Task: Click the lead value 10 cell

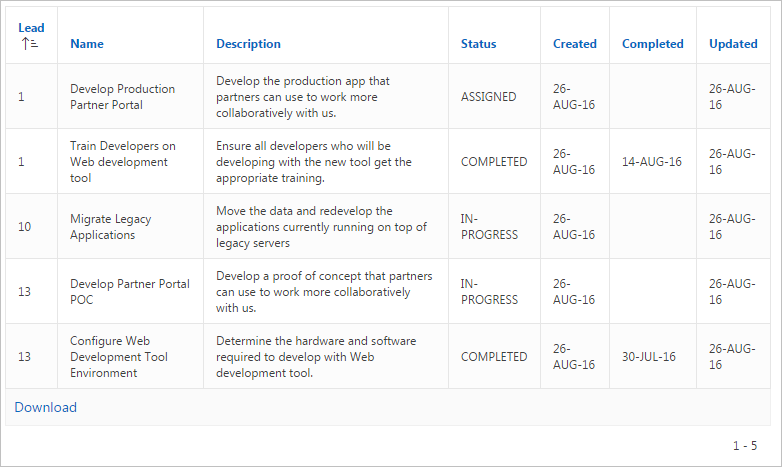Action: pyautogui.click(x=25, y=227)
